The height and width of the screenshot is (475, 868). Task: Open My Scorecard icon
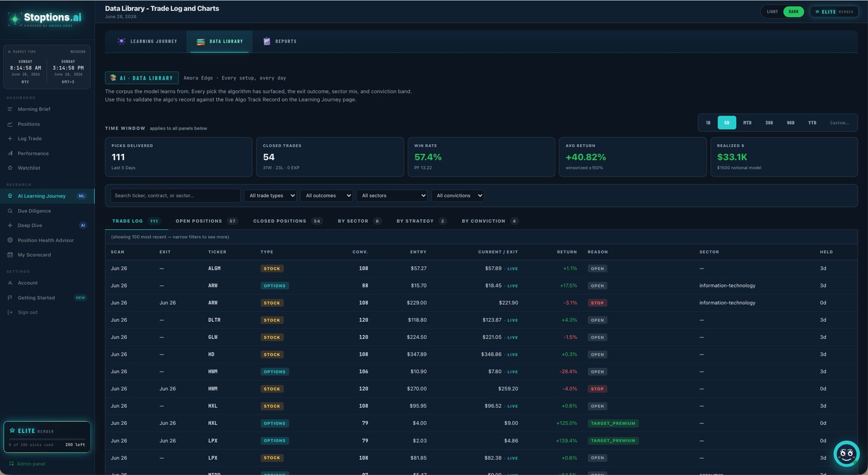coord(10,255)
